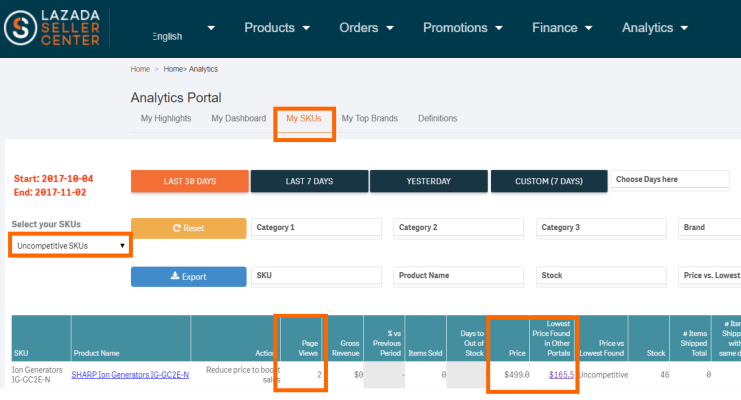Image resolution: width=741 pixels, height=400 pixels.
Task: Click the Stock filter field
Action: [601, 276]
